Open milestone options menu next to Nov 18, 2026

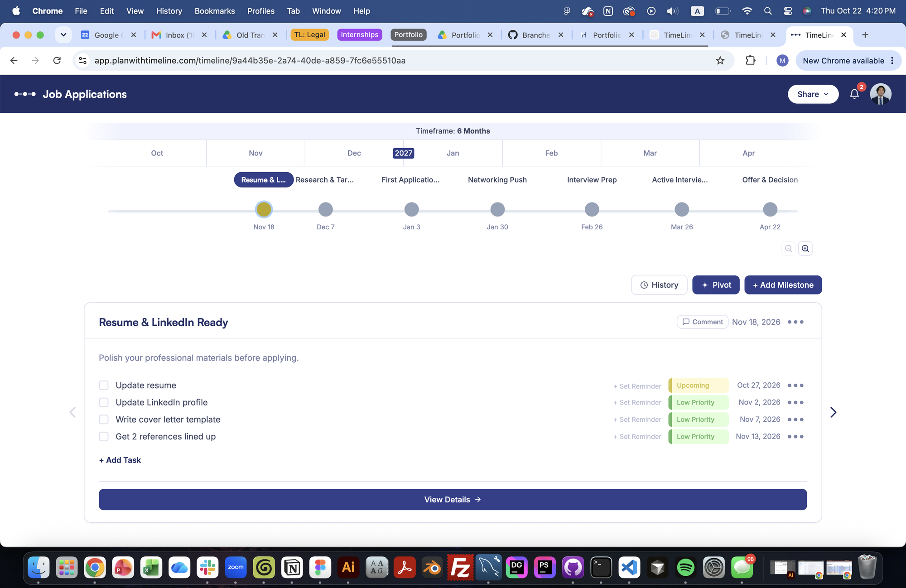coord(795,322)
